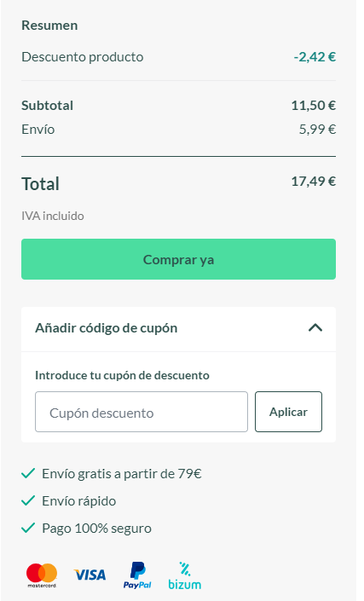Click the VISA payment logo
The height and width of the screenshot is (601, 364).
90,575
